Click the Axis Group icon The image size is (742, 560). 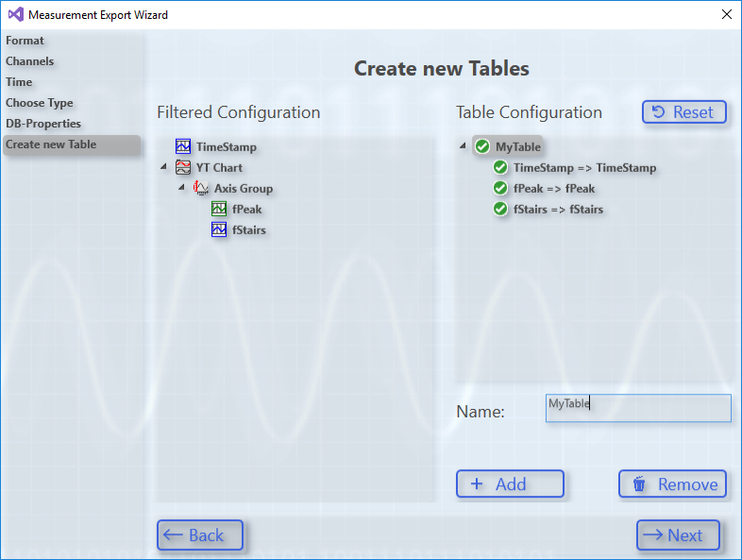[x=201, y=188]
